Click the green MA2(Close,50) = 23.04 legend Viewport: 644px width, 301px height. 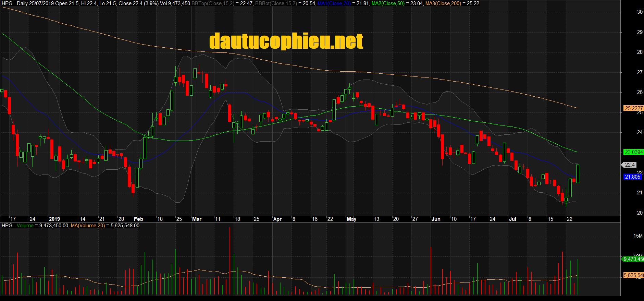pos(397,3)
